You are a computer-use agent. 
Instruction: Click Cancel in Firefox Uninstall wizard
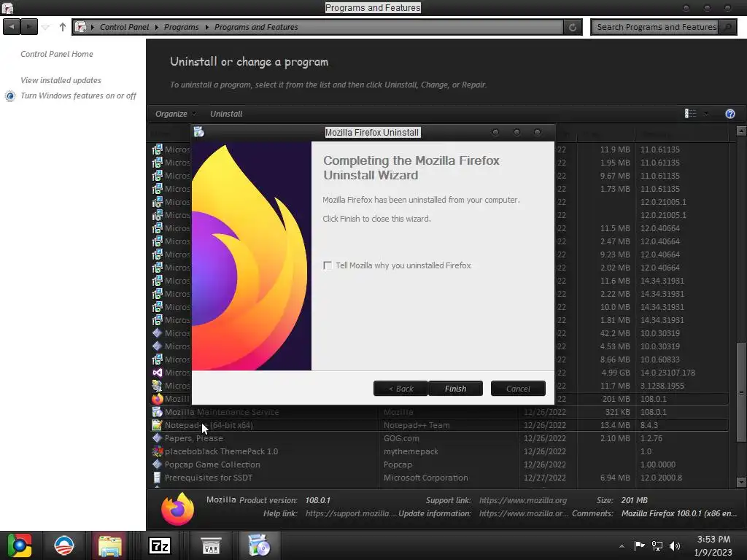[518, 389]
